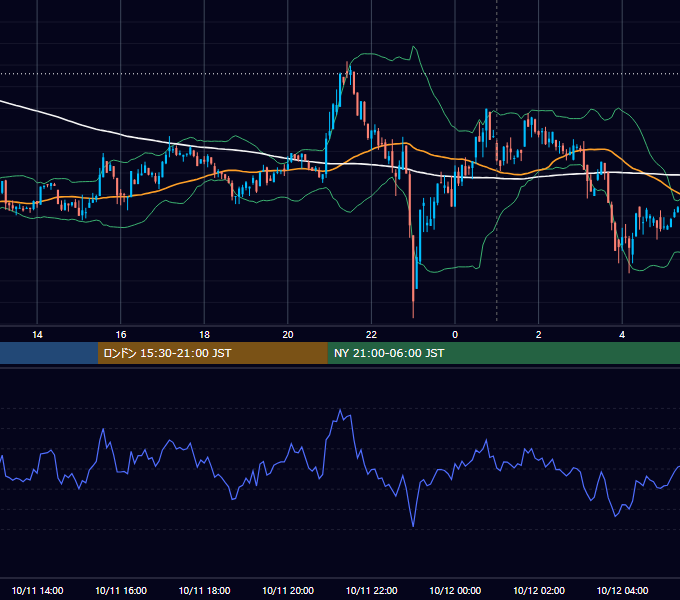The image size is (680, 600).
Task: Click the lowest candlestick wick after 23:00
Action: pyautogui.click(x=413, y=310)
